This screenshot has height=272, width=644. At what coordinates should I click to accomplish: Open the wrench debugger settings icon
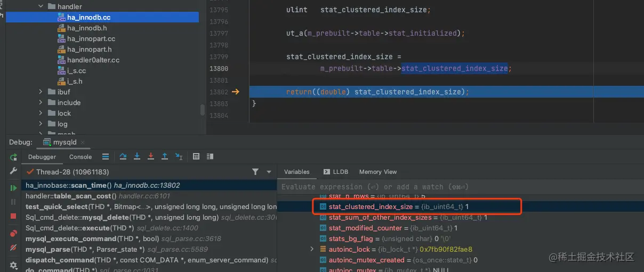[13, 172]
